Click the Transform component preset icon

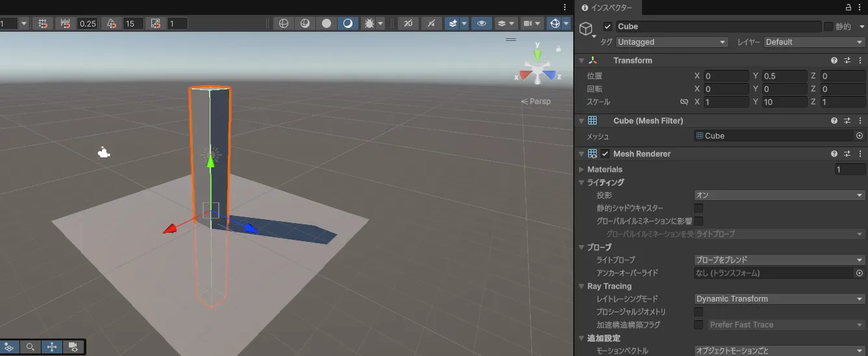tap(847, 60)
